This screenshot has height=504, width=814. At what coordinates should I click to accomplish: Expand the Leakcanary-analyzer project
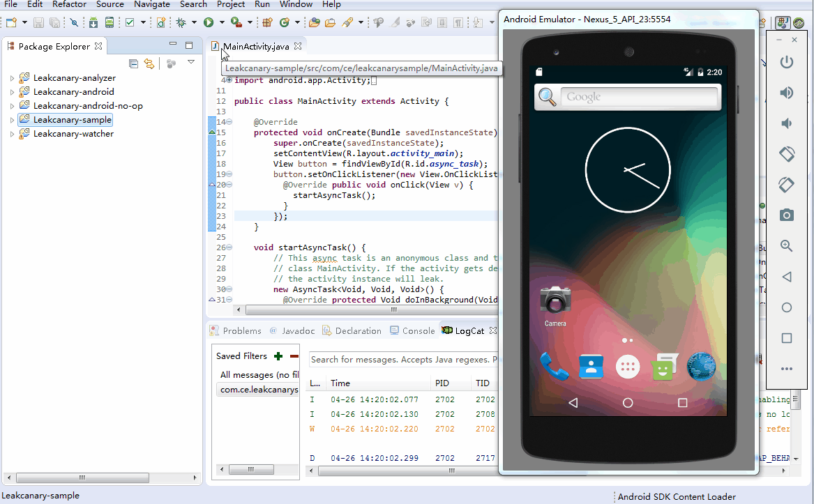point(12,78)
